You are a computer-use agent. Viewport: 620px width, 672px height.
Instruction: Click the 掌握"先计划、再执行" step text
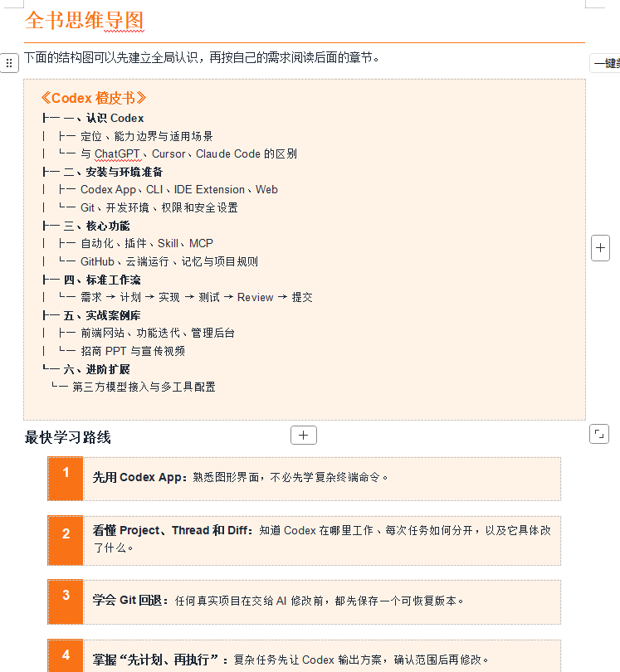coord(290,660)
